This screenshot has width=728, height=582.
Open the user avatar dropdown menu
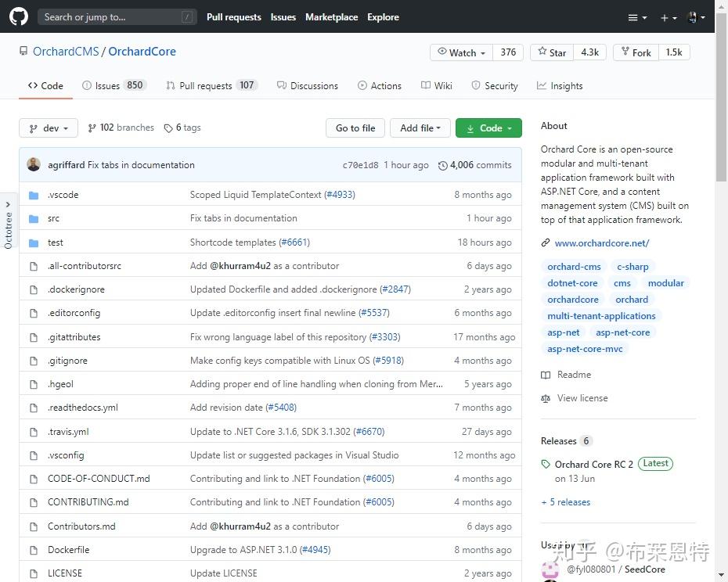pos(696,17)
